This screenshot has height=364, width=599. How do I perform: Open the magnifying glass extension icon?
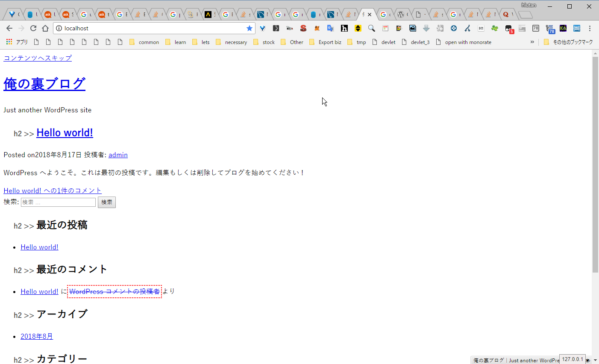pyautogui.click(x=372, y=28)
